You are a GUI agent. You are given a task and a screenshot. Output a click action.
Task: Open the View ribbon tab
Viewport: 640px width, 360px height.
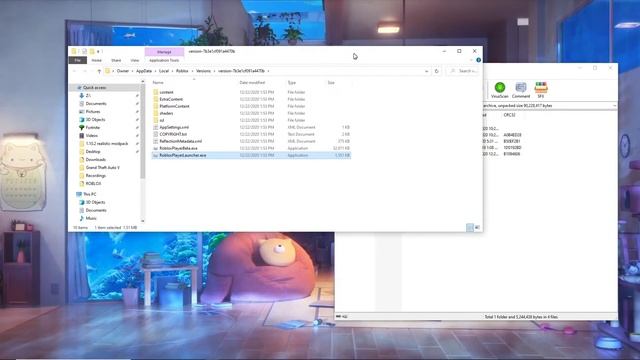(134, 60)
